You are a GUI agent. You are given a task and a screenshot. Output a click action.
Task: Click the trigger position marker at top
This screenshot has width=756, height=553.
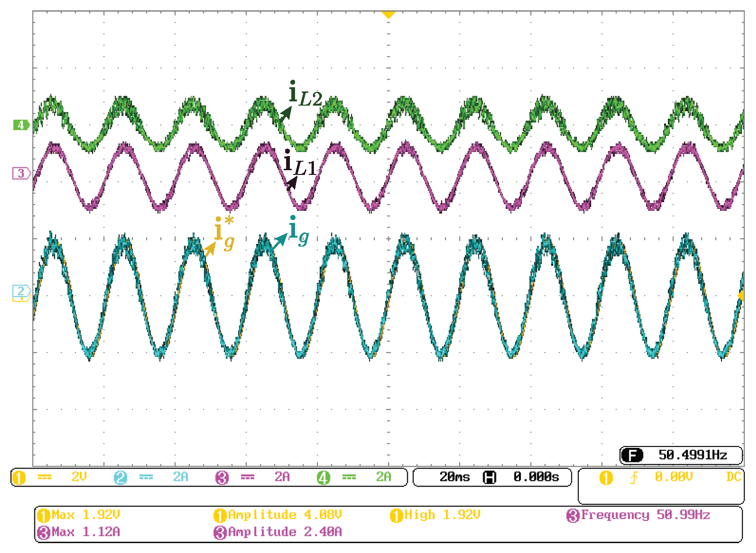(388, 15)
